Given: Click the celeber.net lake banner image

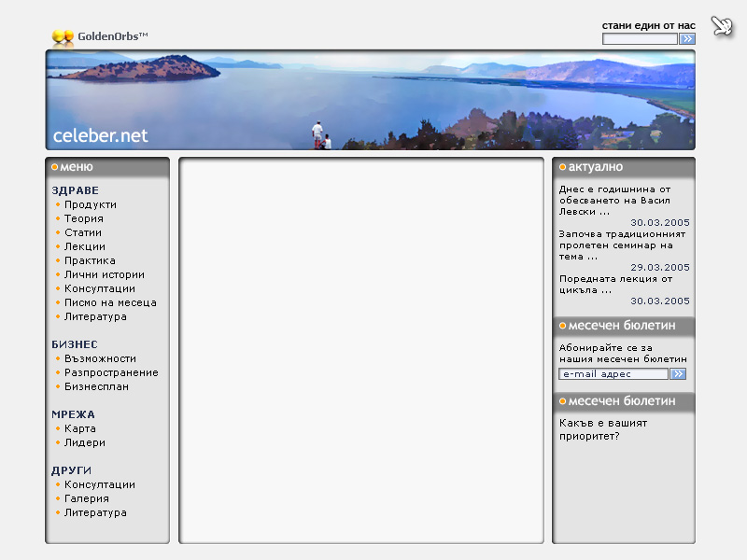Looking at the screenshot, I should click(x=370, y=100).
